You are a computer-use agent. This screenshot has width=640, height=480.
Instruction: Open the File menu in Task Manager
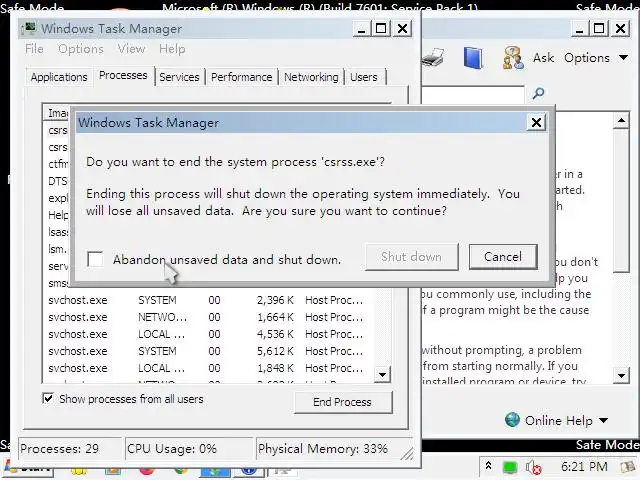click(34, 49)
